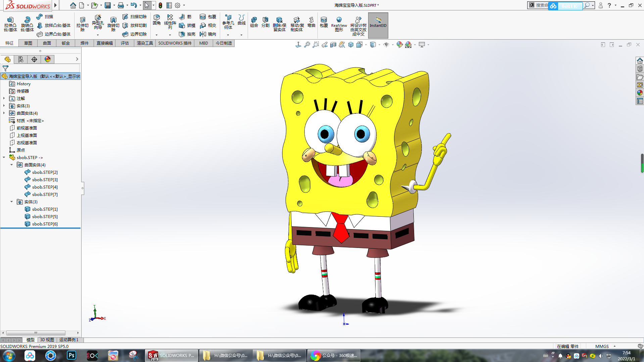Open Reference Geometry tool (参考几何体)
This screenshot has height=362, width=644.
pyautogui.click(x=228, y=22)
